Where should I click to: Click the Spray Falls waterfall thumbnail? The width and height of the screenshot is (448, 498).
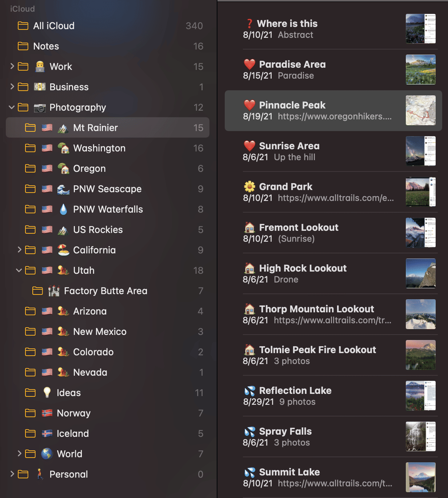tap(421, 436)
